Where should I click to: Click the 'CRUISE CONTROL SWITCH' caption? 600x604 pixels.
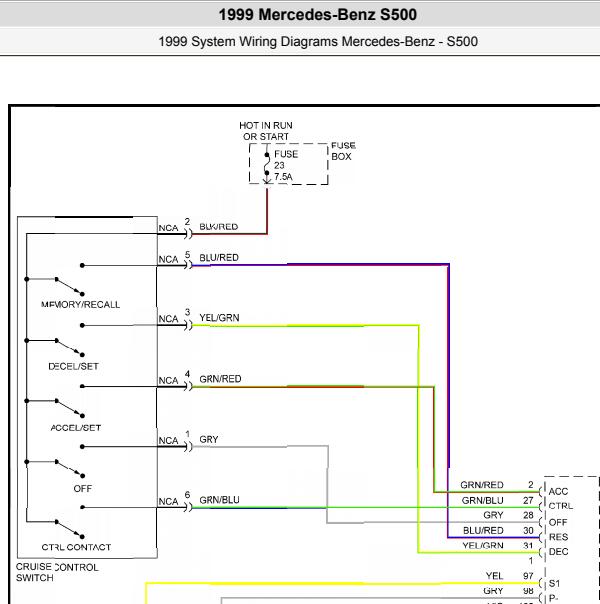pos(57,572)
